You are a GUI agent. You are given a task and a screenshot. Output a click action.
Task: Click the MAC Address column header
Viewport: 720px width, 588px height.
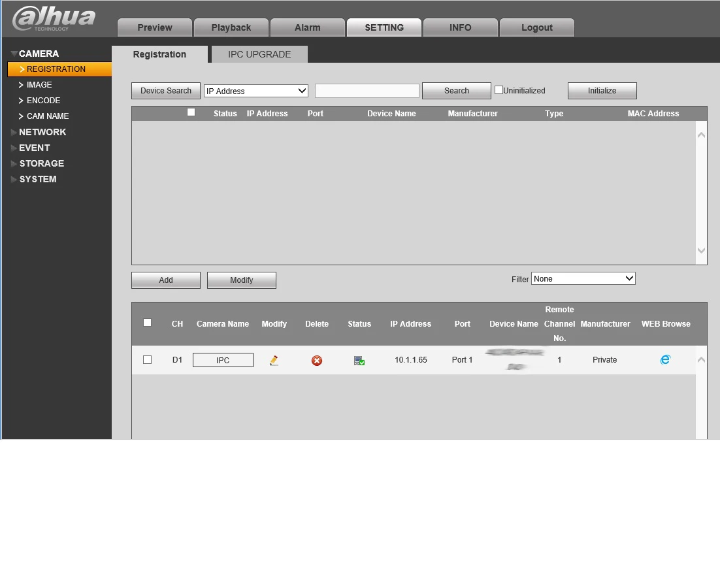[653, 114]
